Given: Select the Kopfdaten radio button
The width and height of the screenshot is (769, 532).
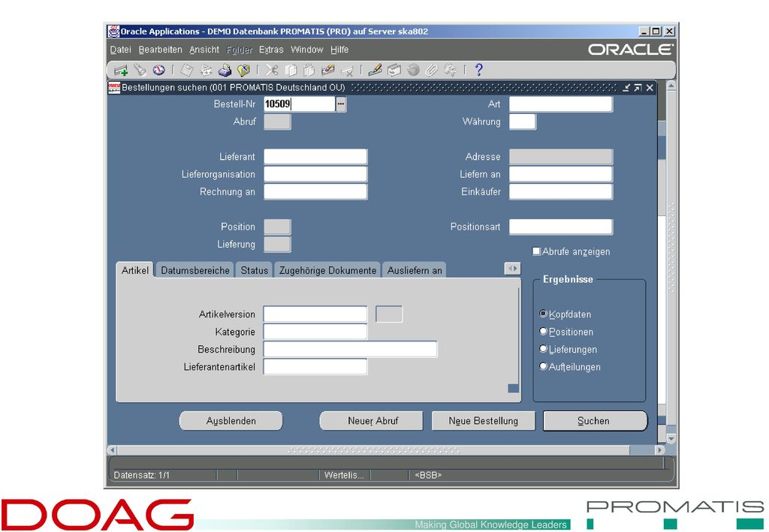Looking at the screenshot, I should [543, 314].
